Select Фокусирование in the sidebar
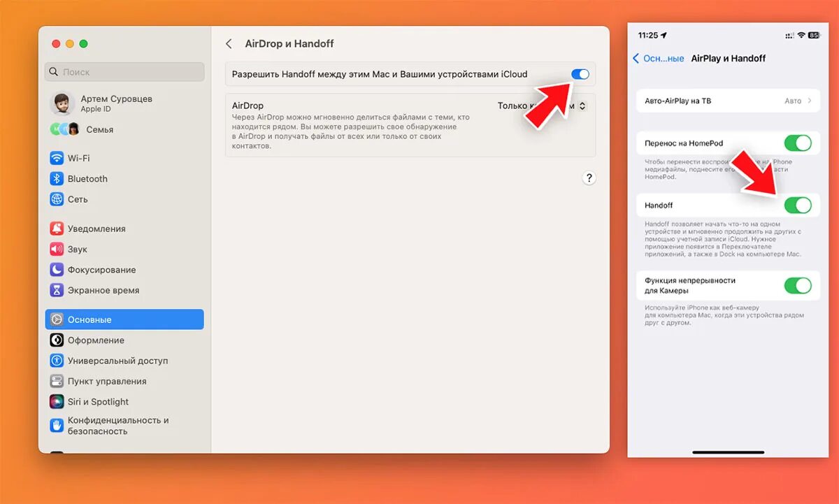The height and width of the screenshot is (504, 839). (124, 270)
